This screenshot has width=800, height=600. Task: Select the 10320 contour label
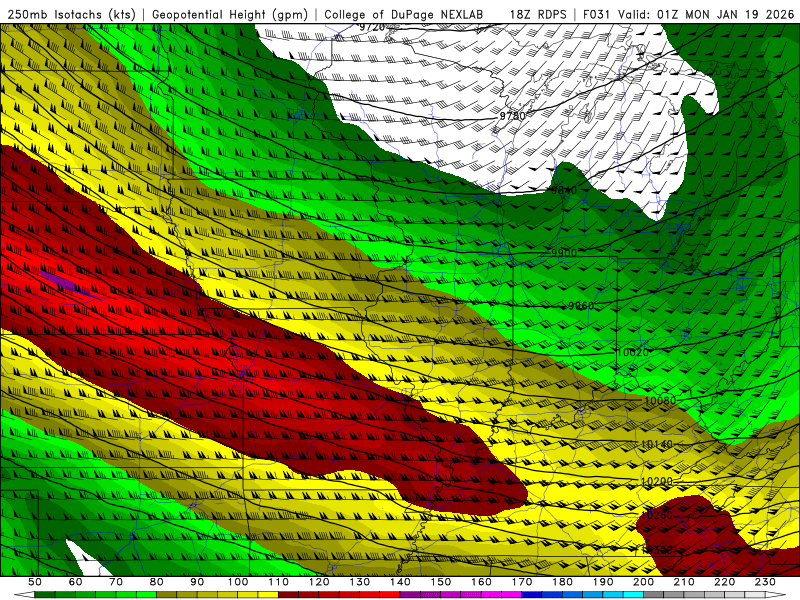click(657, 550)
